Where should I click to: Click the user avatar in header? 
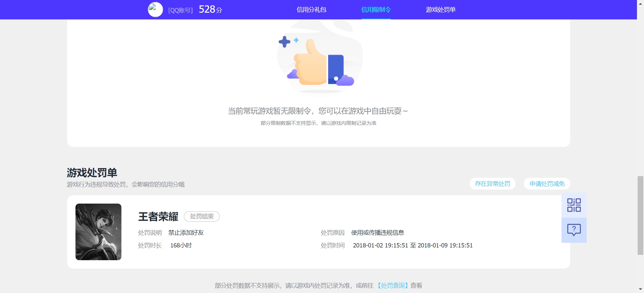click(x=155, y=10)
